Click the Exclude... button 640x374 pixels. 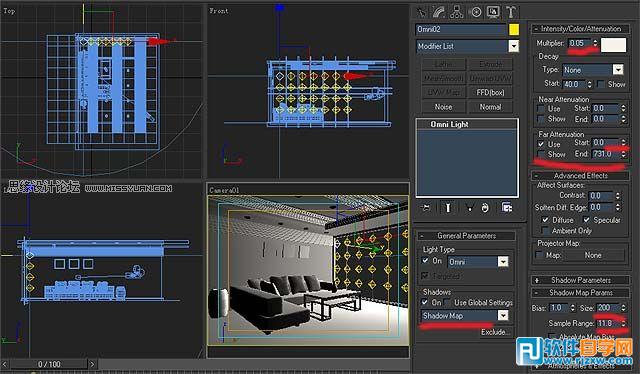[x=495, y=332]
